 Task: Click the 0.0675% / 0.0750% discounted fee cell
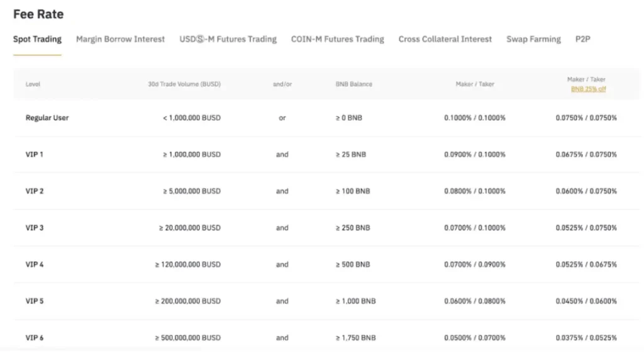587,155
